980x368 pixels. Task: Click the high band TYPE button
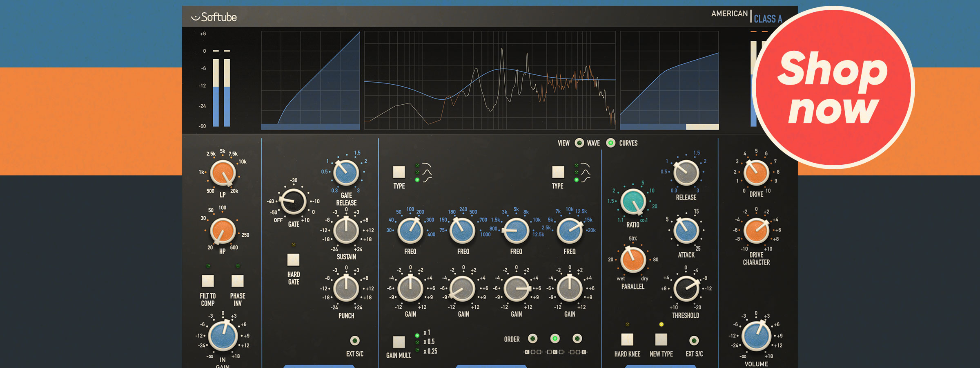[558, 172]
